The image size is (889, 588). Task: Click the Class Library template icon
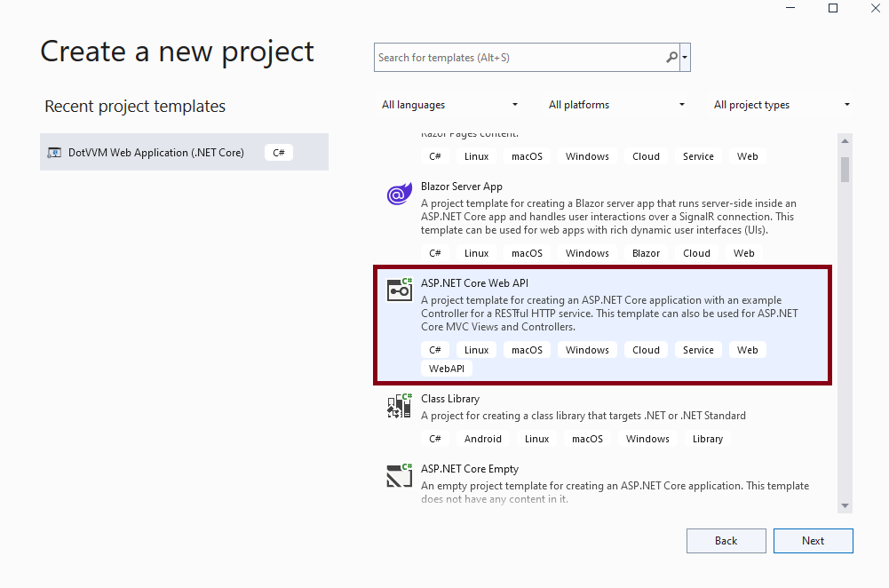point(399,405)
